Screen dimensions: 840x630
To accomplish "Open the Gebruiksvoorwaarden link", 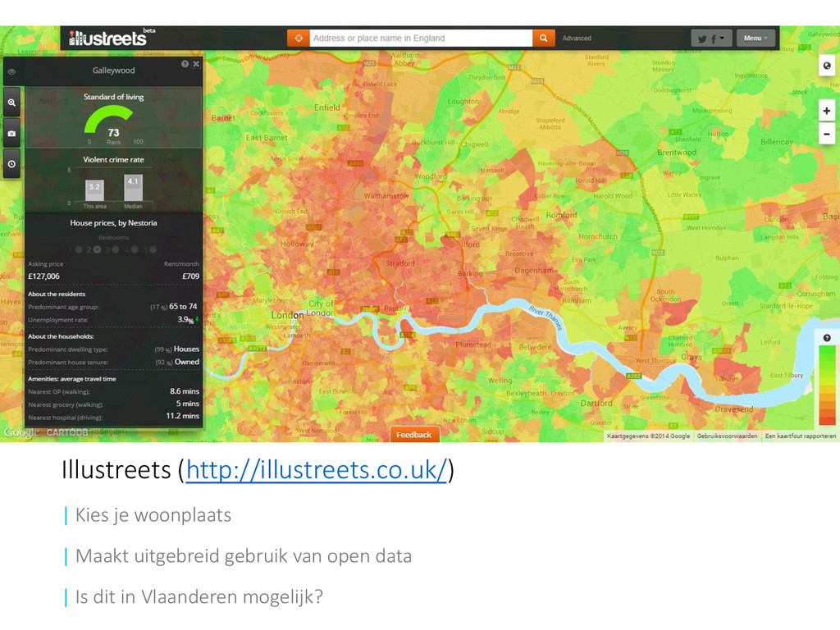I will point(727,436).
